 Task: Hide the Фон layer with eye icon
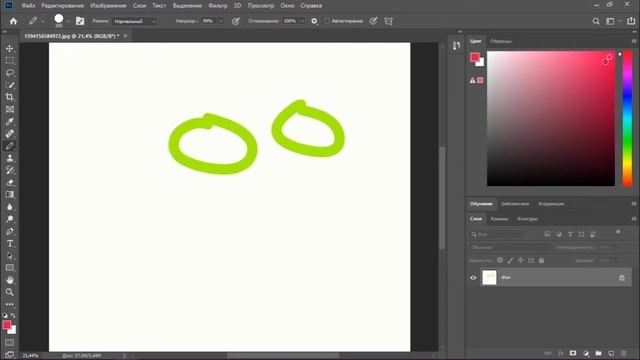[473, 278]
